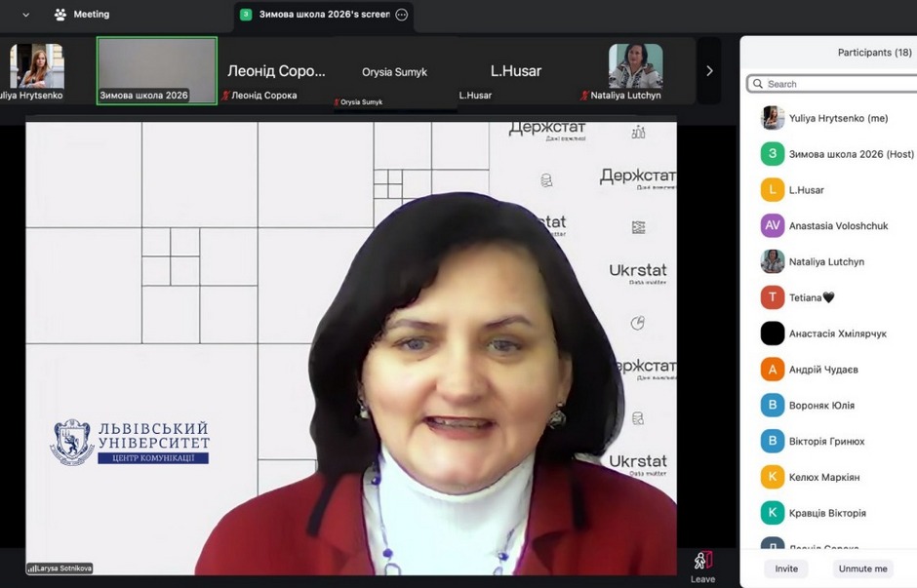Viewport: 917px width, 588px height.
Task: Select the Nataliya Lutchyn video thumbnail
Action: tap(635, 70)
